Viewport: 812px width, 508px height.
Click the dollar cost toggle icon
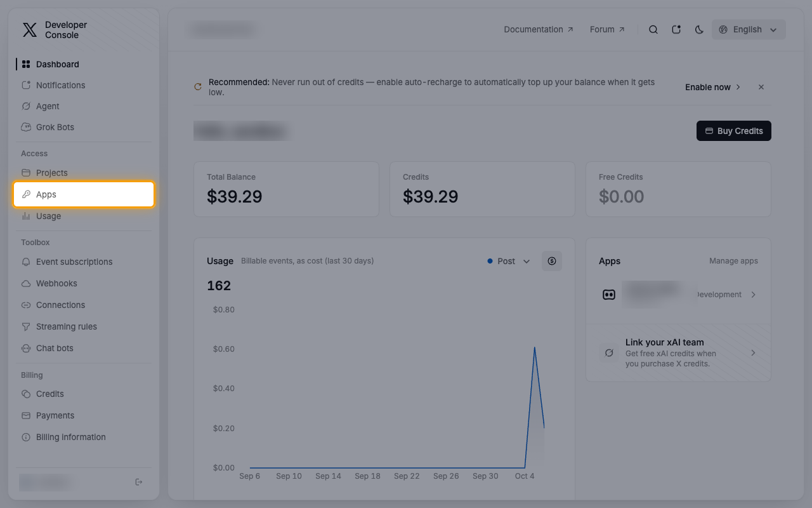(552, 261)
